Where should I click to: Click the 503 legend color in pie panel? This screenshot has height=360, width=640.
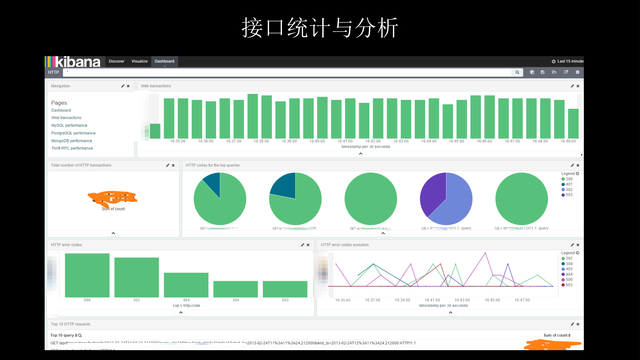coord(563,195)
